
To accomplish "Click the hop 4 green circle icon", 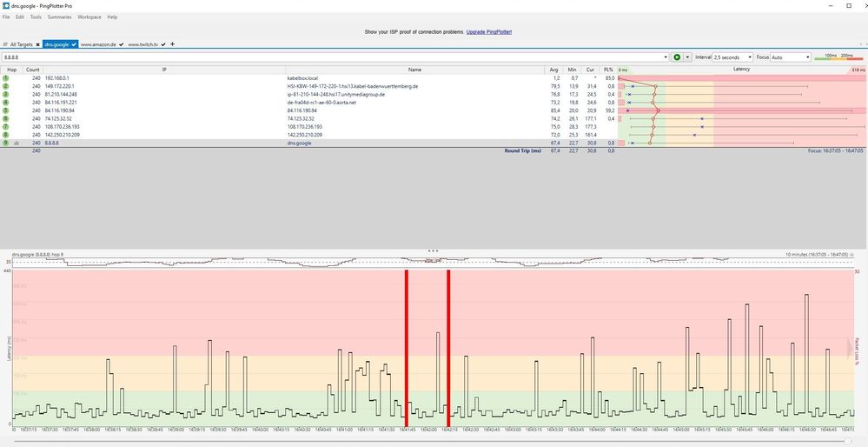I will click(5, 103).
